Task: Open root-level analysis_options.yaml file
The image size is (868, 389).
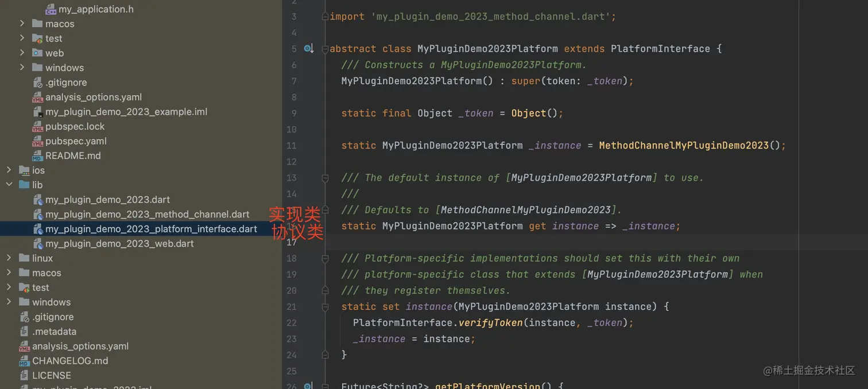Action: [x=80, y=346]
